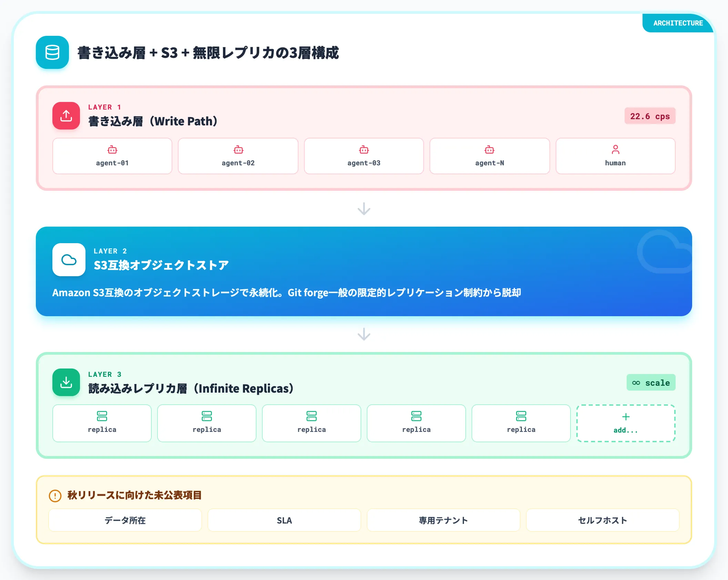Click the Amazon S3互換 description text
This screenshot has width=728, height=580.
click(x=286, y=293)
